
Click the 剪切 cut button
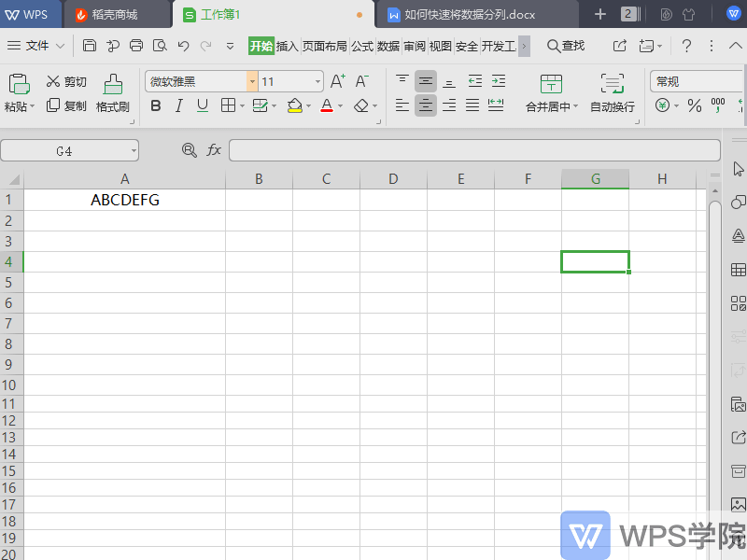65,81
